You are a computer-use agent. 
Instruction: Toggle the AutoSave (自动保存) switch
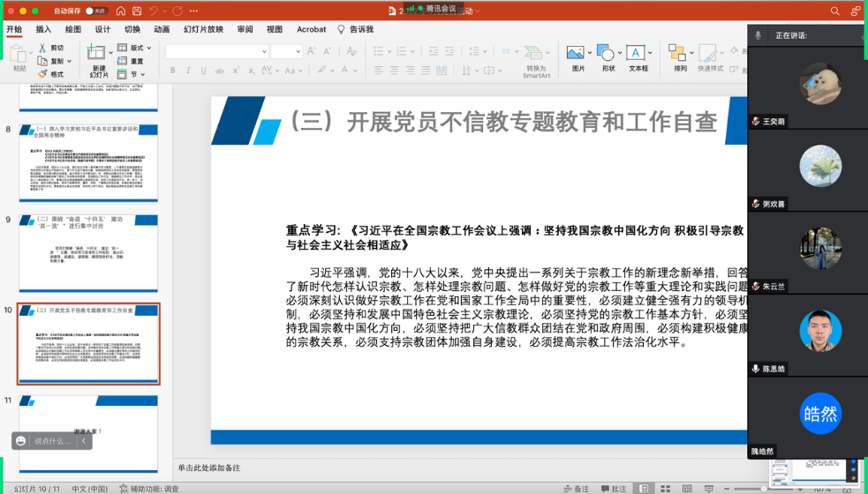click(95, 11)
